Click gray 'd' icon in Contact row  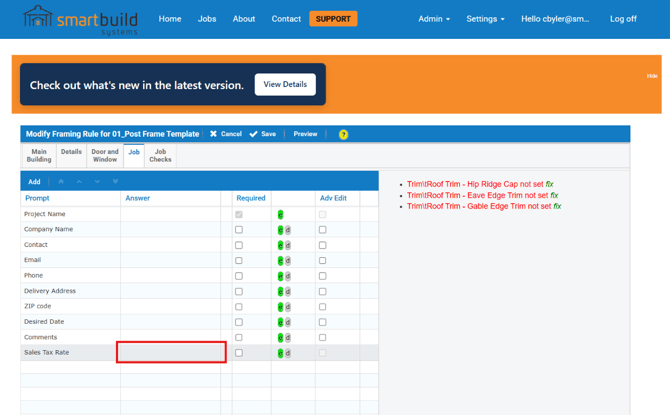pos(288,245)
